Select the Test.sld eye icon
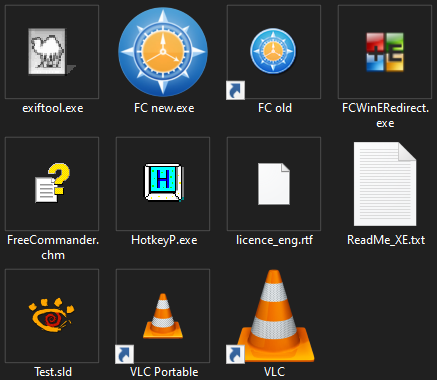Screen dimensions: 437x380 point(52,315)
